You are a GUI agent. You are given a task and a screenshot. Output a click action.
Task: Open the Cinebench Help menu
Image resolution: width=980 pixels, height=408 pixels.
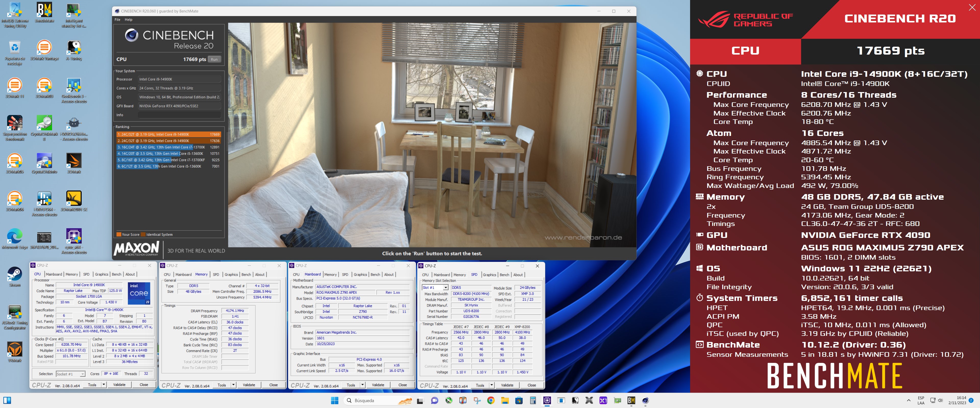(129, 19)
